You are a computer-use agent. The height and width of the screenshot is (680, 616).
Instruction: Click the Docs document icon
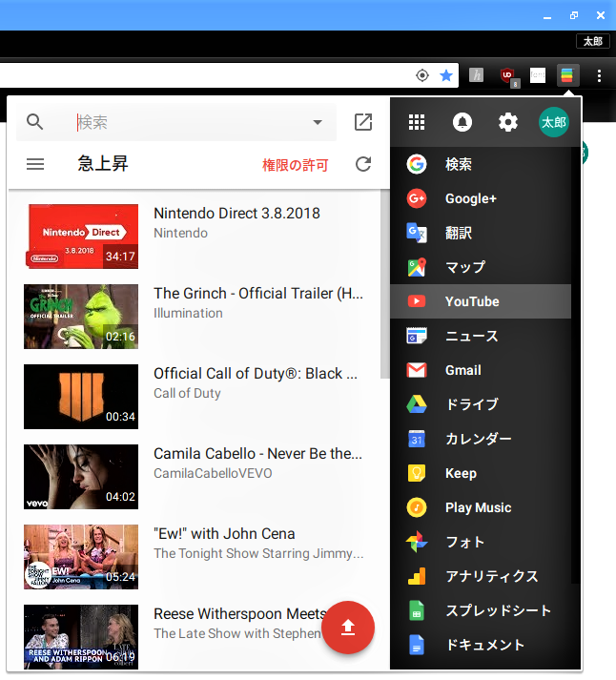click(x=417, y=645)
